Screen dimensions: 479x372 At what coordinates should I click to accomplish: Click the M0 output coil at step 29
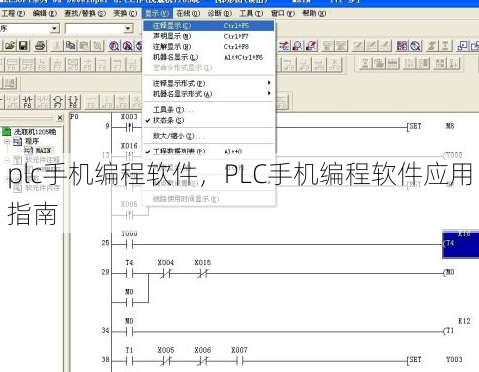[450, 273]
